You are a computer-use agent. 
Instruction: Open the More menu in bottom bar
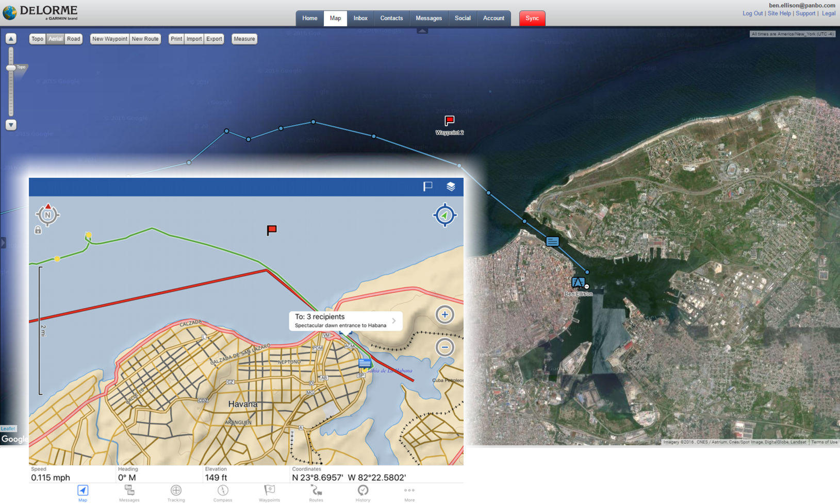point(409,493)
